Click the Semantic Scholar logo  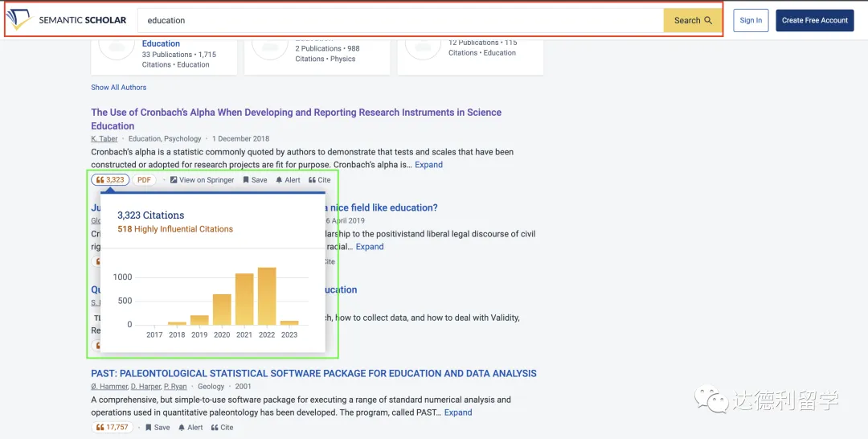coord(67,20)
